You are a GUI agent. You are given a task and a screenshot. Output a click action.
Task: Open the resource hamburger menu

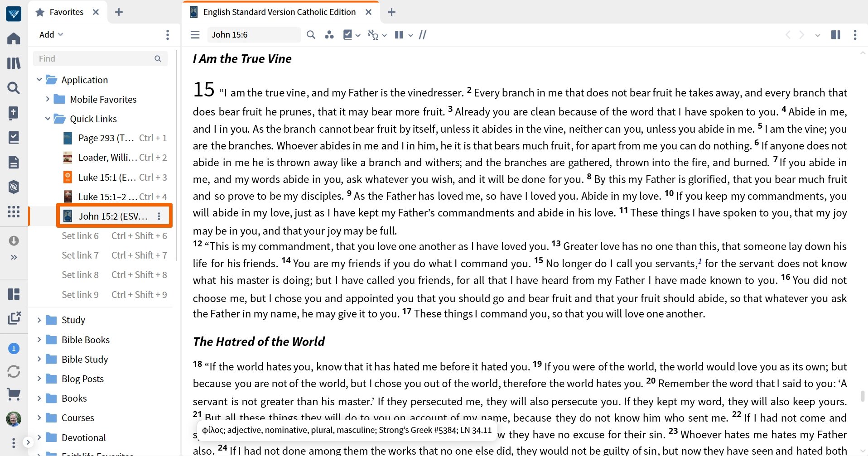[195, 35]
